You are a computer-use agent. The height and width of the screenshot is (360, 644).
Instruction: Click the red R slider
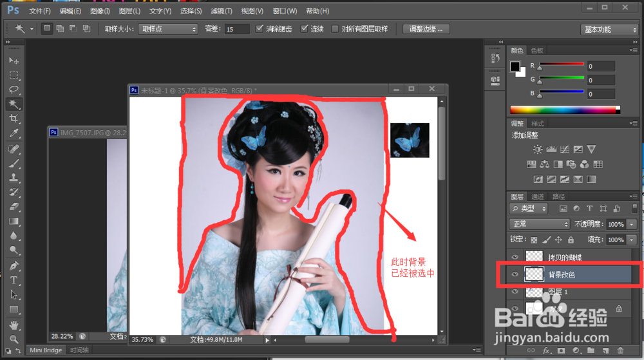click(562, 64)
